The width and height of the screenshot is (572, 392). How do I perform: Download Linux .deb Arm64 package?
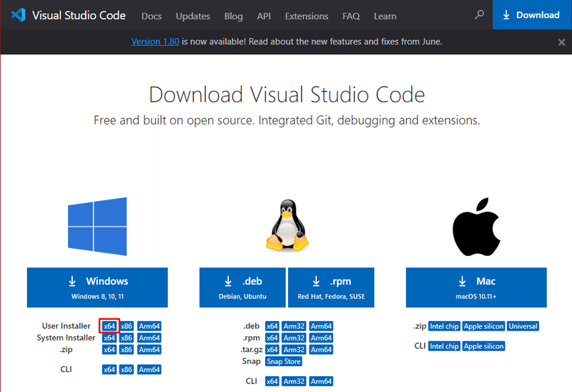pyautogui.click(x=321, y=326)
